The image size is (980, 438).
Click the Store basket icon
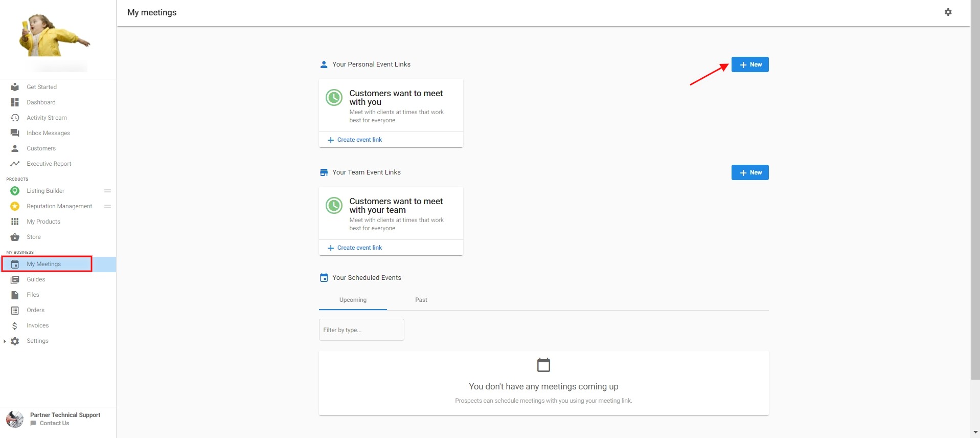pyautogui.click(x=15, y=237)
